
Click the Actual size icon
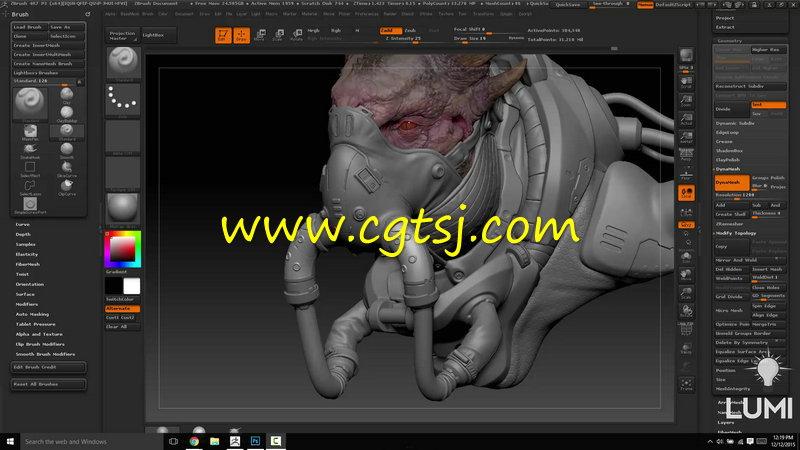[x=686, y=119]
